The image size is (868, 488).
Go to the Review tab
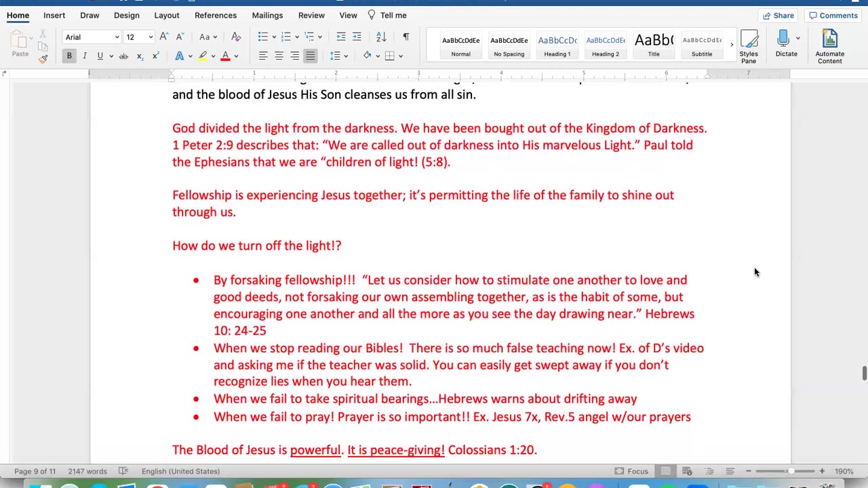311,15
